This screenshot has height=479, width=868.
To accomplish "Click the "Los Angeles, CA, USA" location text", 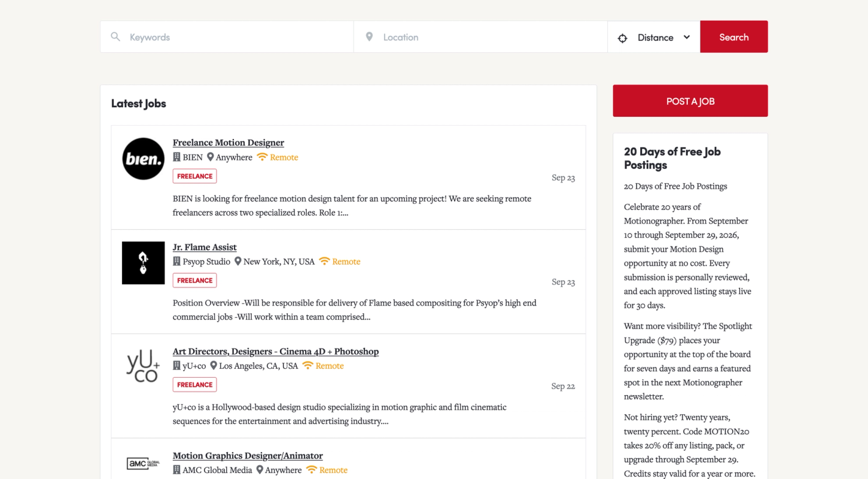I will [258, 366].
